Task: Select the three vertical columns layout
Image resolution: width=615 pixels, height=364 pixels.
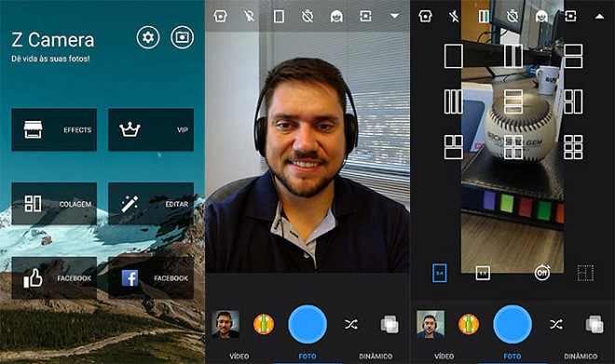Action: click(454, 101)
